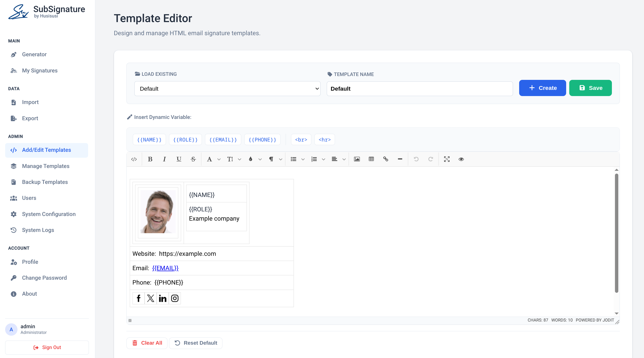Insert an image into the template
644x358 pixels.
(357, 159)
